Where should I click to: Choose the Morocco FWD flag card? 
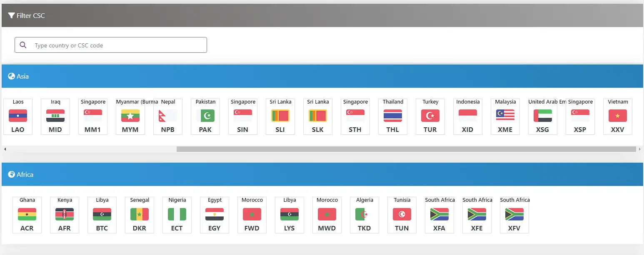point(252,215)
